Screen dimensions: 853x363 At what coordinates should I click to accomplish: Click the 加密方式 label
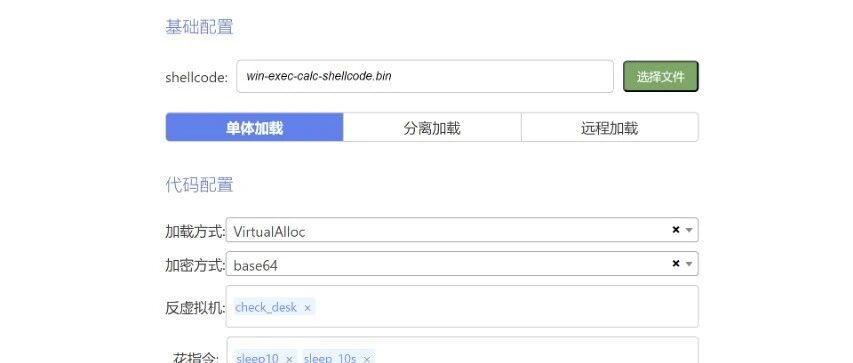pyautogui.click(x=195, y=265)
